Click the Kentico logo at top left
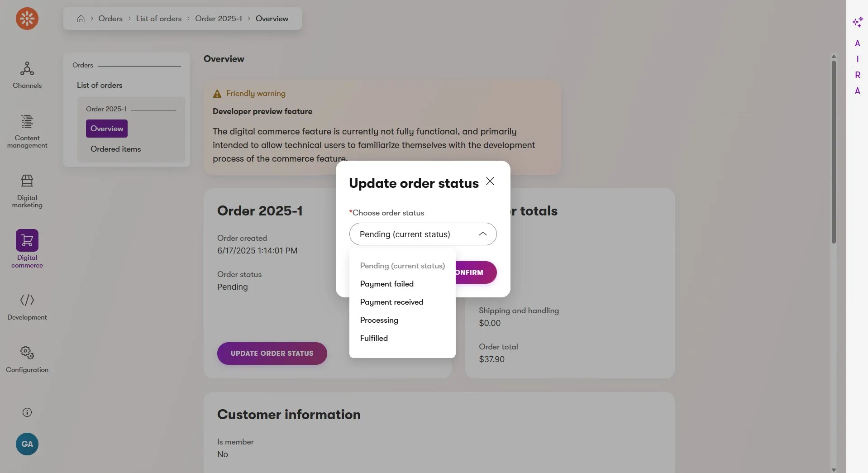868x473 pixels. pyautogui.click(x=27, y=19)
